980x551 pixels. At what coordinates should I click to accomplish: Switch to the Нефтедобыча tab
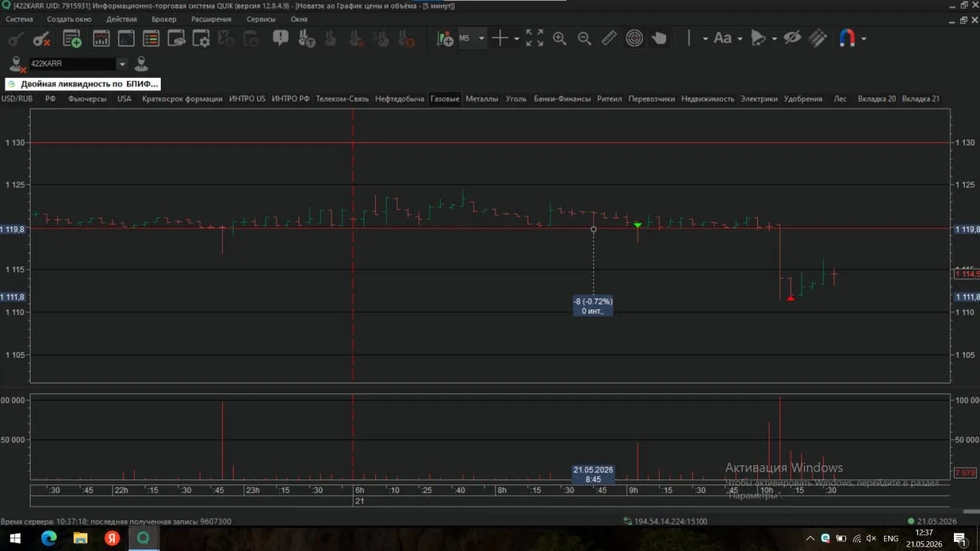click(400, 99)
